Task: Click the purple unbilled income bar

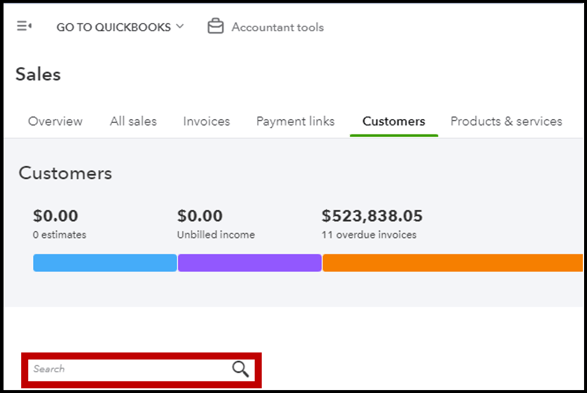Action: click(x=250, y=263)
